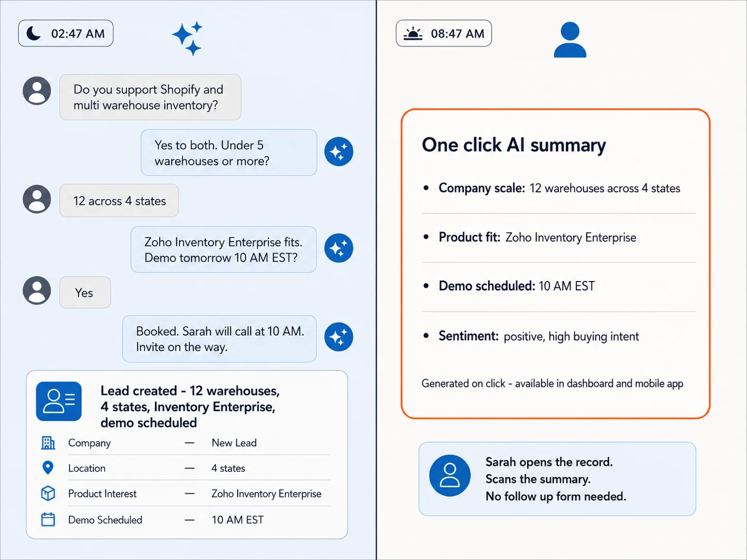Click the blue contact card icon in Lead created
This screenshot has height=560, width=747.
[59, 401]
